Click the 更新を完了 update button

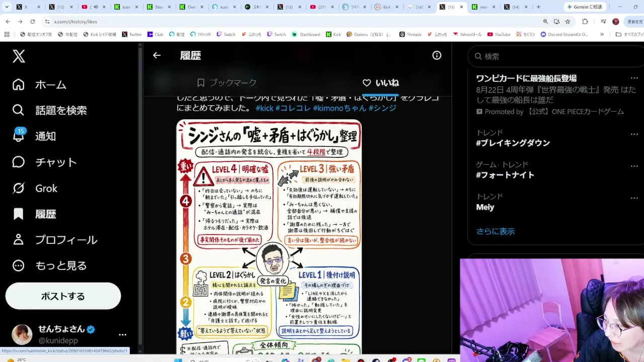635,22
